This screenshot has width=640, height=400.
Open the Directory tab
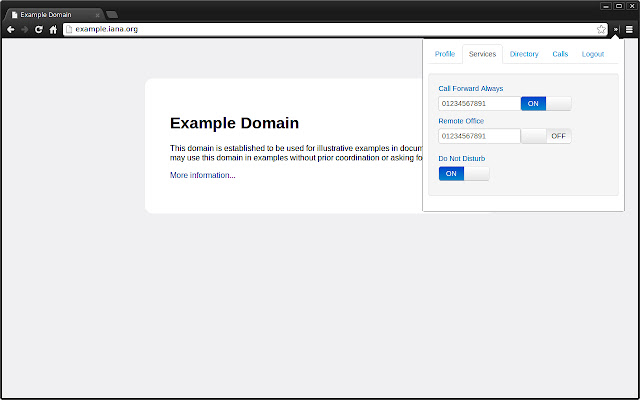click(x=524, y=54)
